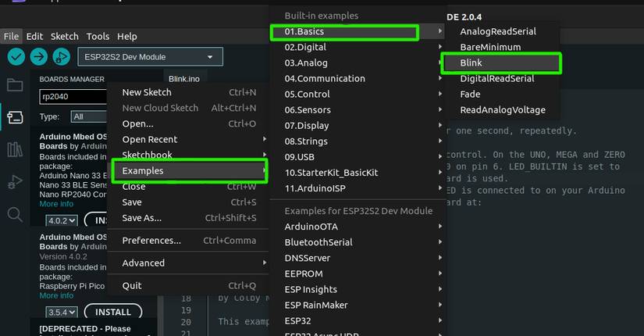This screenshot has width=644, height=336.
Task: Expand the 10.StarterKit_BasicKit submenu
Action: click(x=358, y=173)
